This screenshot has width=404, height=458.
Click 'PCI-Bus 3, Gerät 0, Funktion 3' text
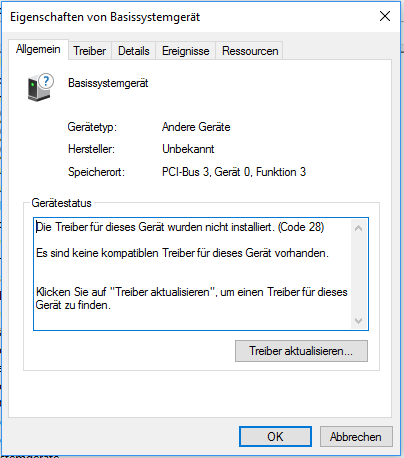pos(234,172)
